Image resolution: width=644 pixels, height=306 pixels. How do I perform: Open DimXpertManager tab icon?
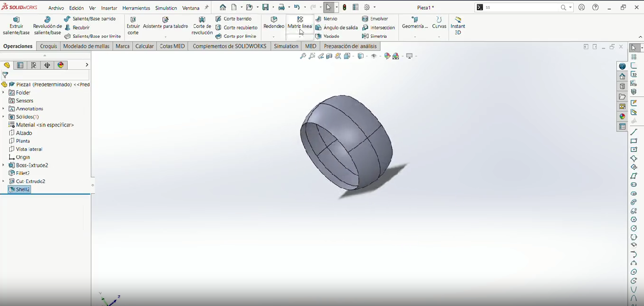[47, 65]
